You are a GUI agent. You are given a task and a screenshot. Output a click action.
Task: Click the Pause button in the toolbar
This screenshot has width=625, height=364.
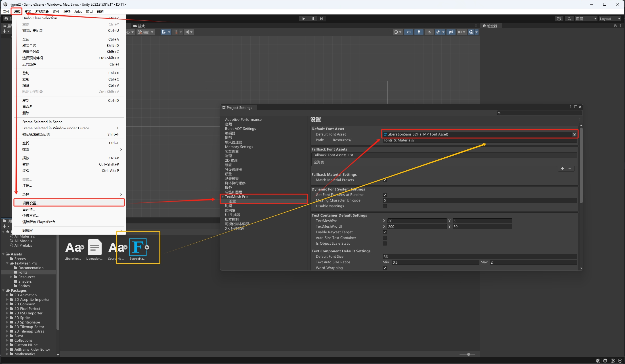click(313, 19)
